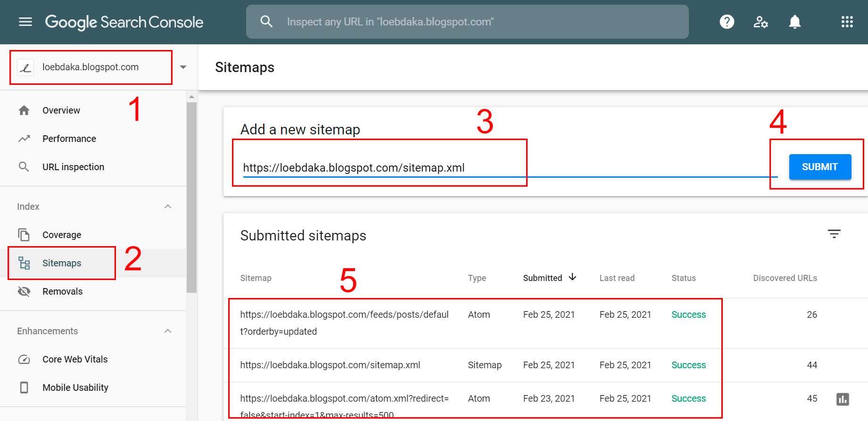Click Success status of atom.xml row

(688, 398)
